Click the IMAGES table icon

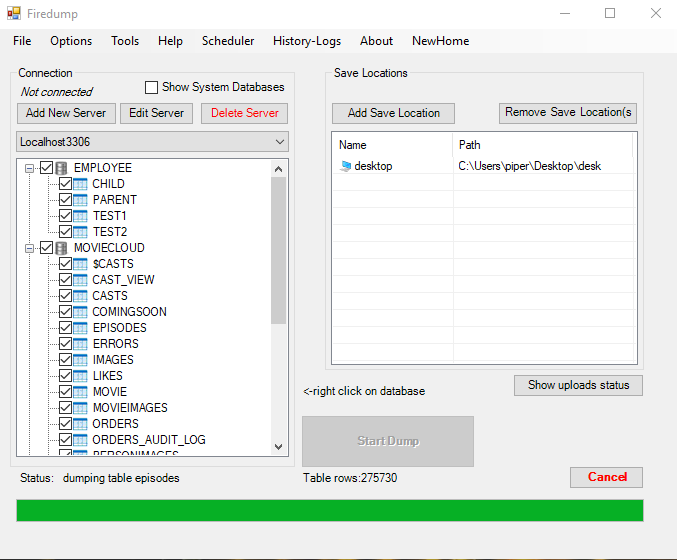pyautogui.click(x=80, y=360)
